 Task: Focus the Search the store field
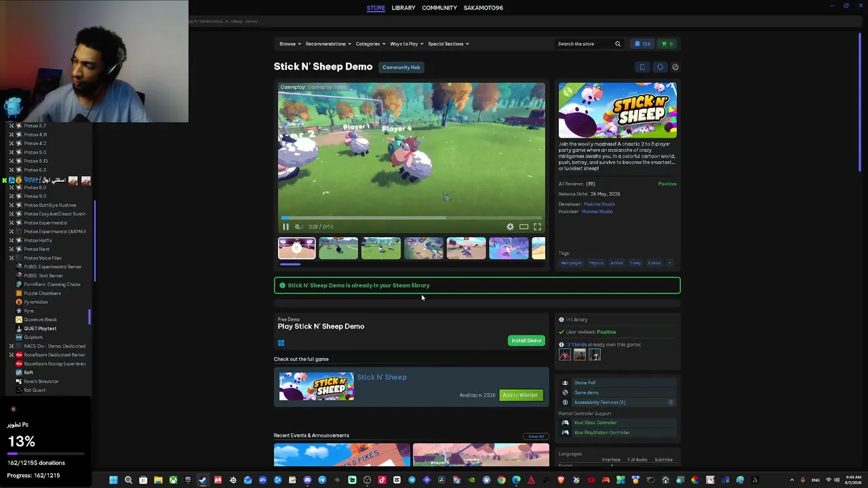pyautogui.click(x=583, y=44)
